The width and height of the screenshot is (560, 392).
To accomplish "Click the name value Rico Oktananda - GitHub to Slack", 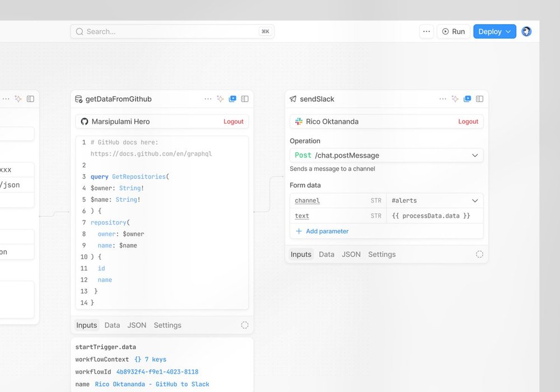I will pyautogui.click(x=152, y=384).
